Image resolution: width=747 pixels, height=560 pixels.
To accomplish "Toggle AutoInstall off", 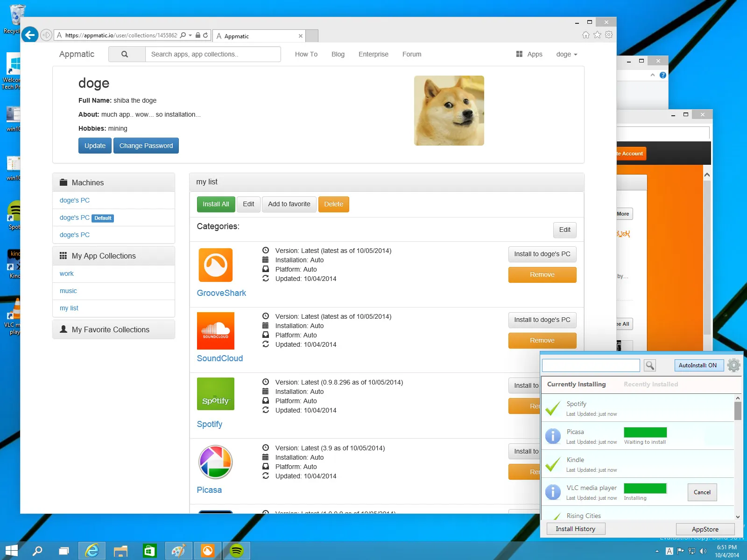I will point(698,365).
